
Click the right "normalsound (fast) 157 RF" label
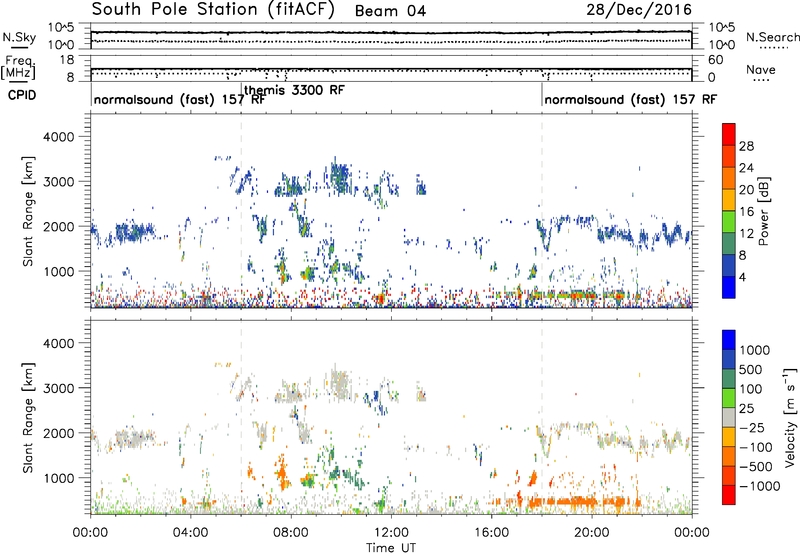[631, 99]
